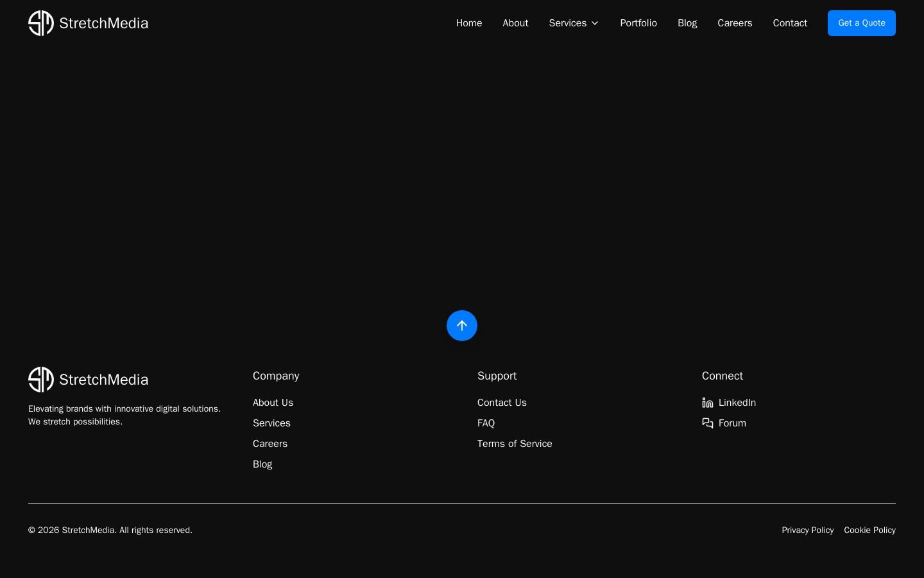This screenshot has height=578, width=924.
Task: Click the LinkedIn icon in footer
Action: pos(708,403)
